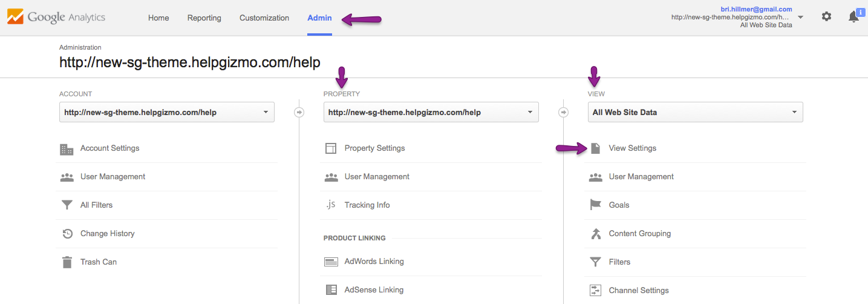
Task: Open the Account selector dropdown
Action: (167, 112)
